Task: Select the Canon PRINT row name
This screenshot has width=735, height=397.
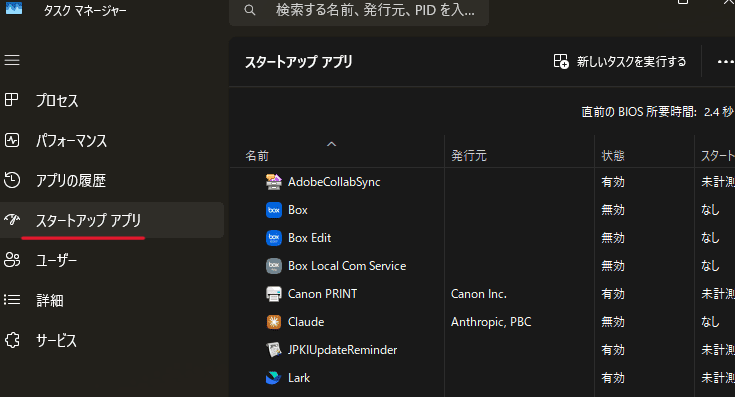Action: 322,294
